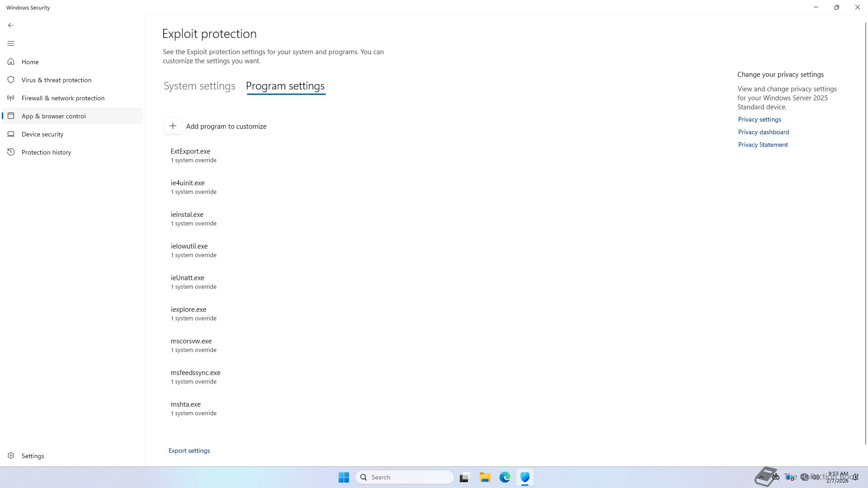The width and height of the screenshot is (868, 488).
Task: Click the Export settings link
Action: pos(189,450)
